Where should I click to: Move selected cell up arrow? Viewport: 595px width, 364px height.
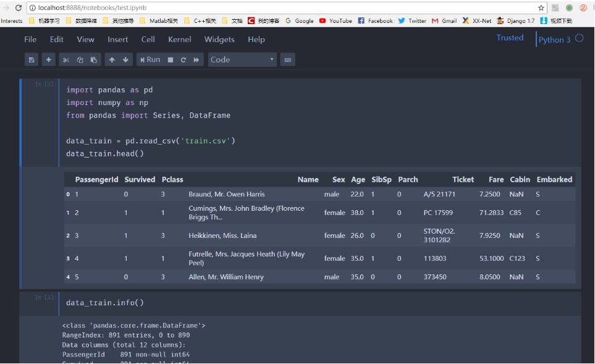click(112, 59)
